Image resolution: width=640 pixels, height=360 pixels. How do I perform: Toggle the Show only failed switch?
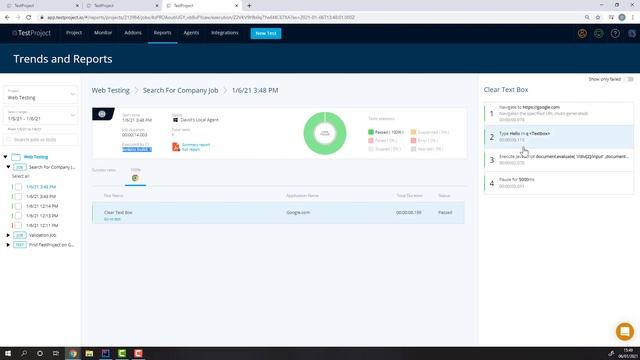[629, 79]
